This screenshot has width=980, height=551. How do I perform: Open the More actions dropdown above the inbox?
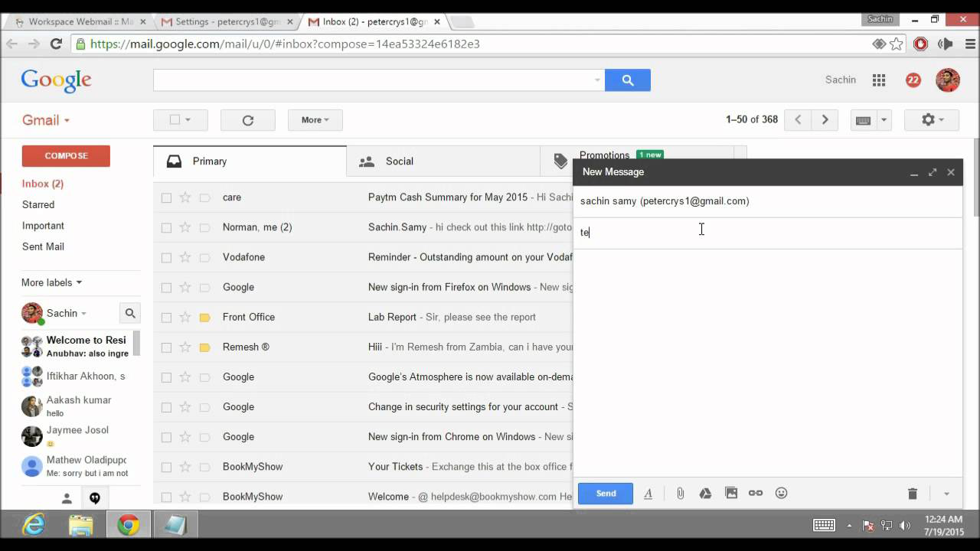(315, 119)
